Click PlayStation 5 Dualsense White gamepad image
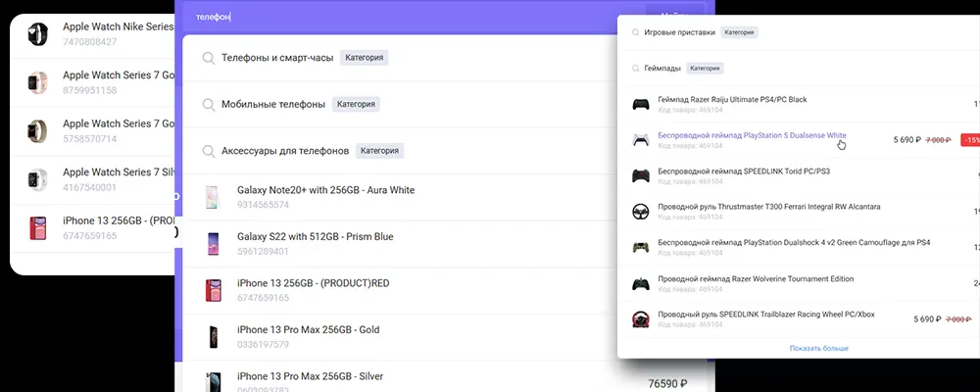This screenshot has width=980, height=392. (641, 140)
